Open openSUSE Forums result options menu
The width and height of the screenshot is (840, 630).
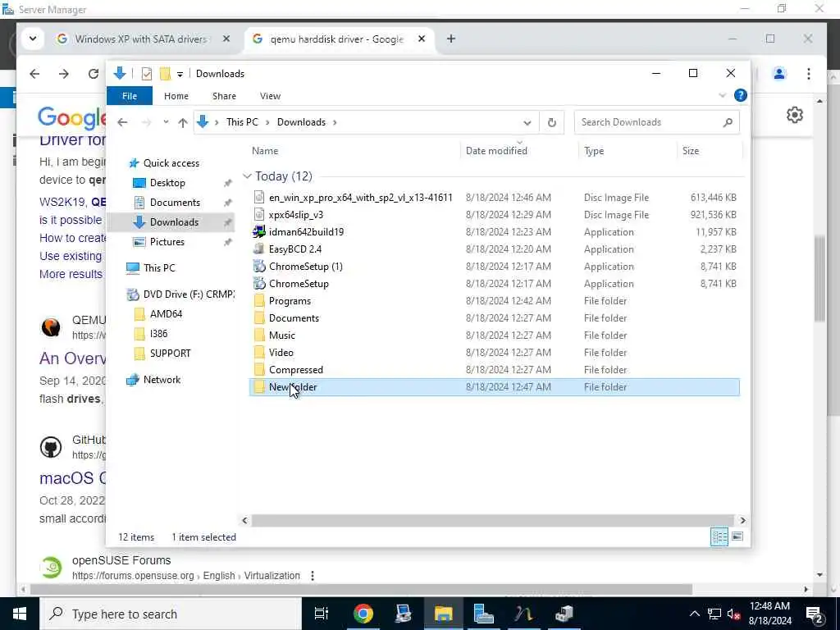tap(313, 576)
